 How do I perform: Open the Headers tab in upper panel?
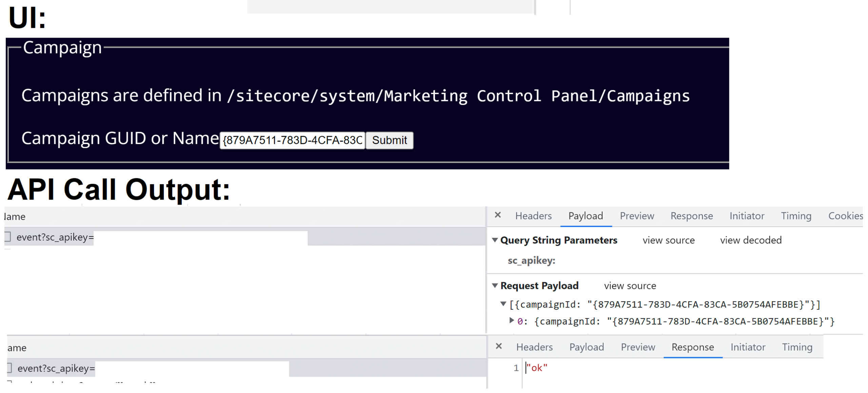pos(533,216)
